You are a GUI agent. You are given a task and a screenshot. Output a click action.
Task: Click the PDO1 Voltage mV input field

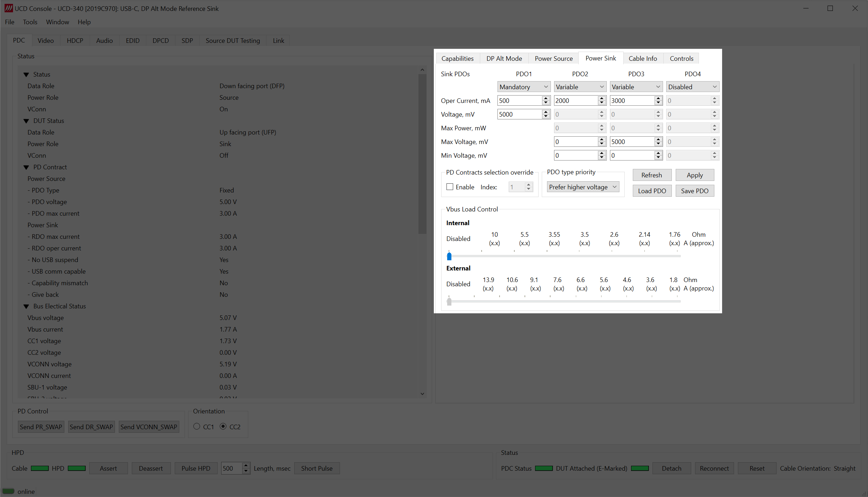[x=520, y=114]
